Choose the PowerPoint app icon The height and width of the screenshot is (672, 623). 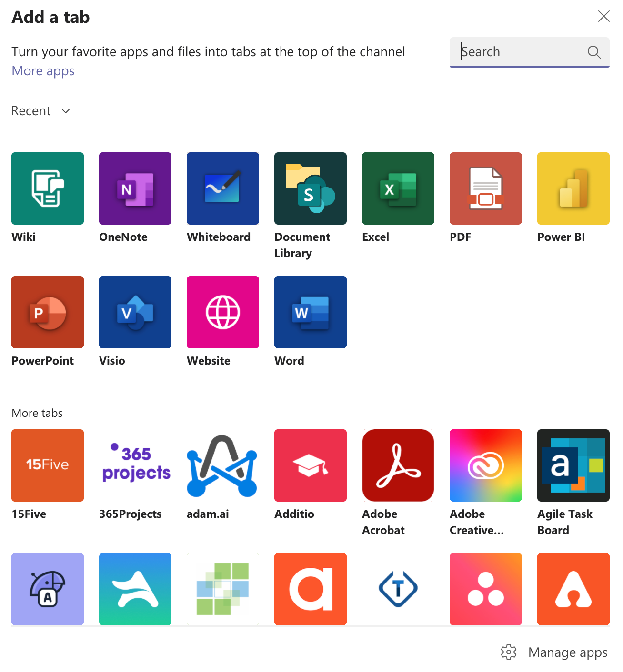(x=48, y=312)
